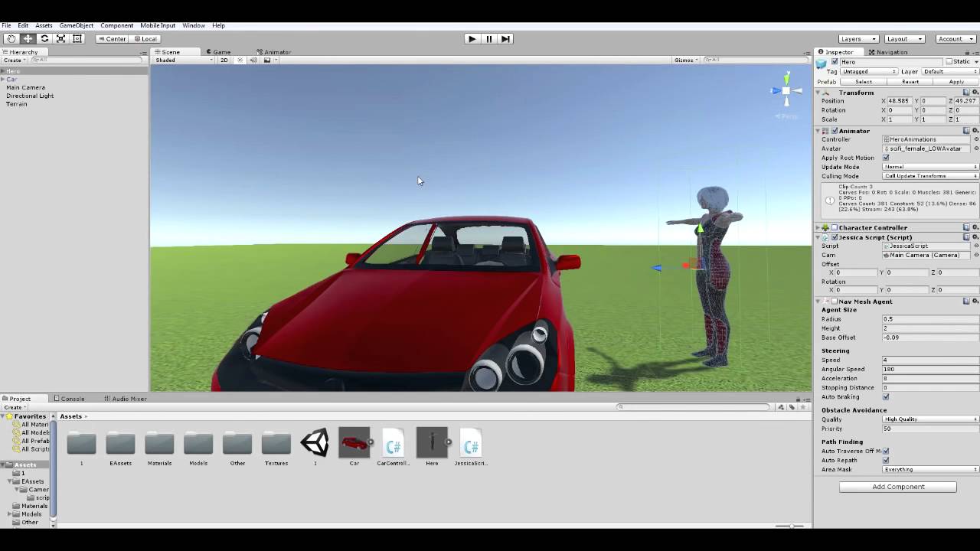Disable the Animator component checkbox

(x=835, y=131)
